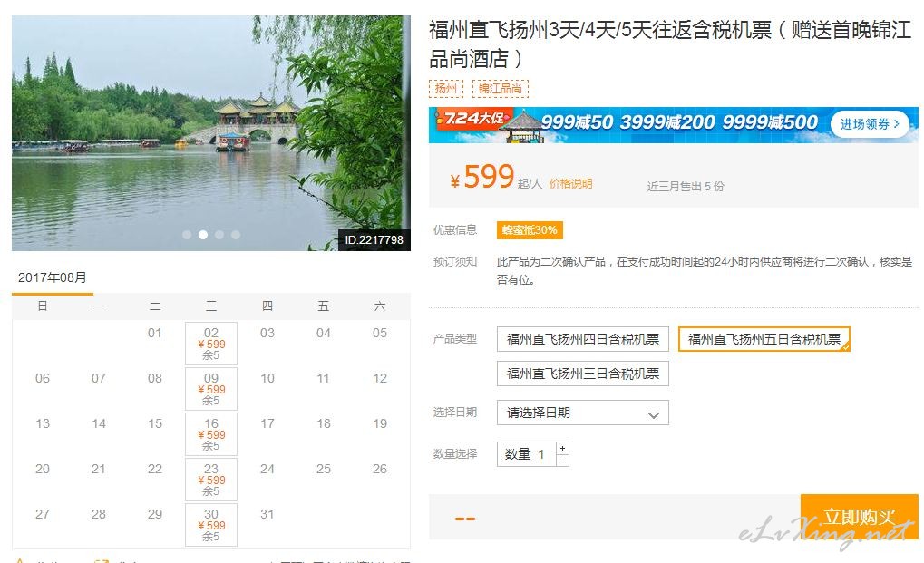Choose 福州直飞扬州五日含税机票 product type
Image resolution: width=924 pixels, height=563 pixels.
pyautogui.click(x=764, y=339)
